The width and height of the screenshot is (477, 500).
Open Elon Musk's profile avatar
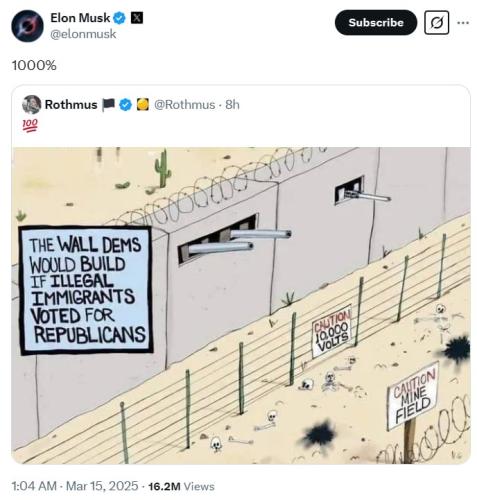[27, 26]
